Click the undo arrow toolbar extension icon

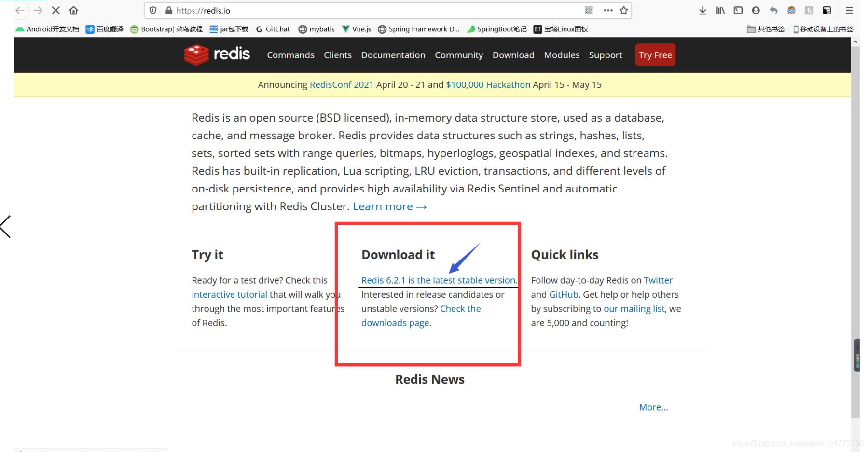coord(773,10)
